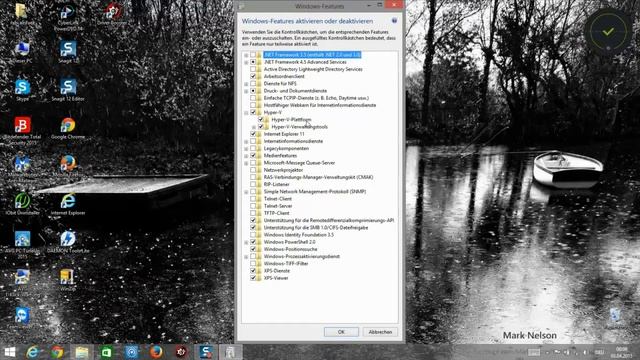
Task: Expand the .NET Framework 3.5 node
Action: [246, 55]
